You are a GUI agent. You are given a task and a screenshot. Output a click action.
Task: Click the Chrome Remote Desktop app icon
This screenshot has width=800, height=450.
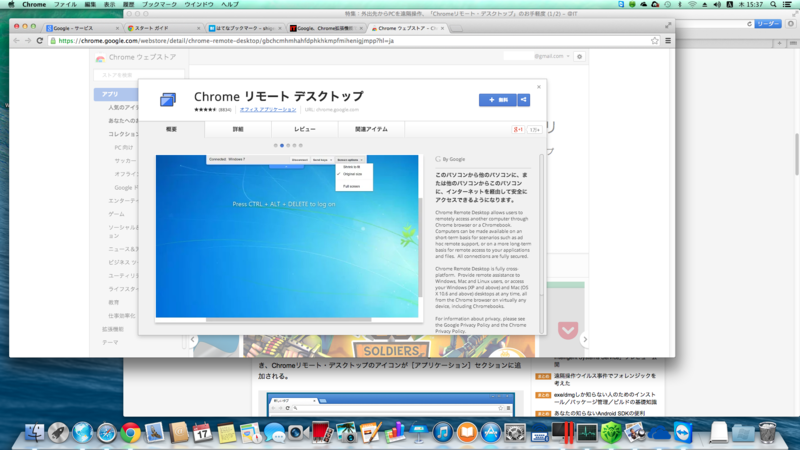coord(168,99)
